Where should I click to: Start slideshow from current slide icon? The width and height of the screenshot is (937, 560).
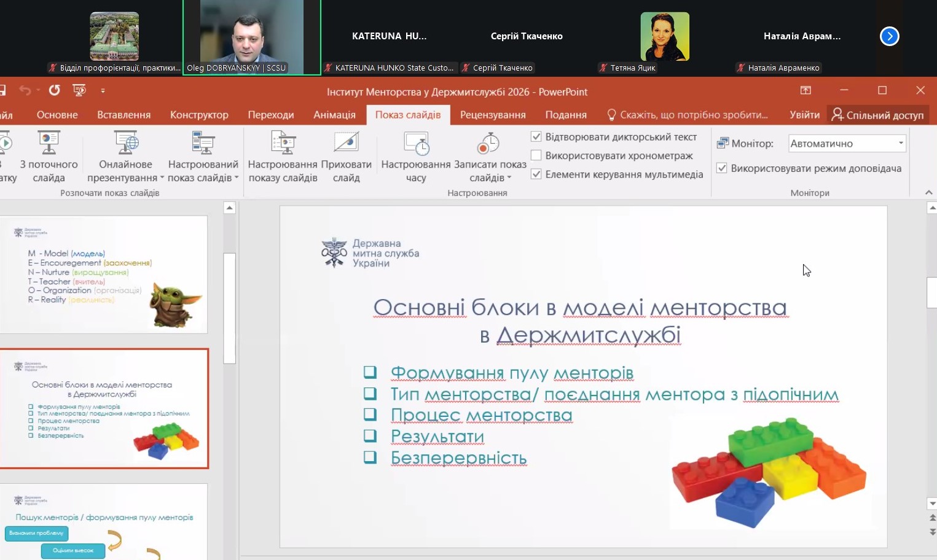pyautogui.click(x=49, y=143)
